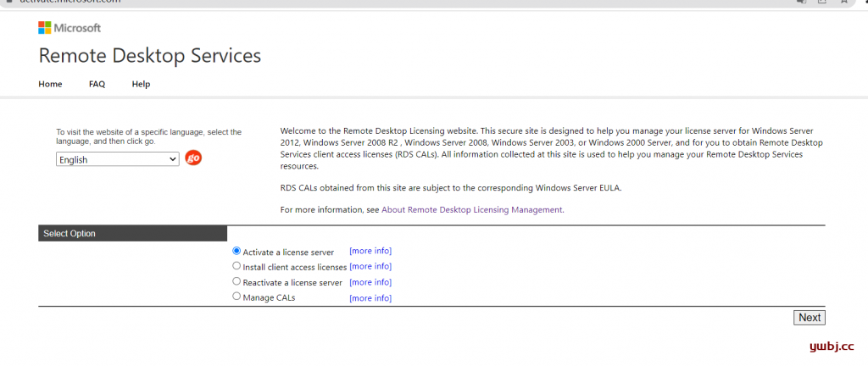Open the Home menu item
868x366 pixels.
pyautogui.click(x=50, y=84)
